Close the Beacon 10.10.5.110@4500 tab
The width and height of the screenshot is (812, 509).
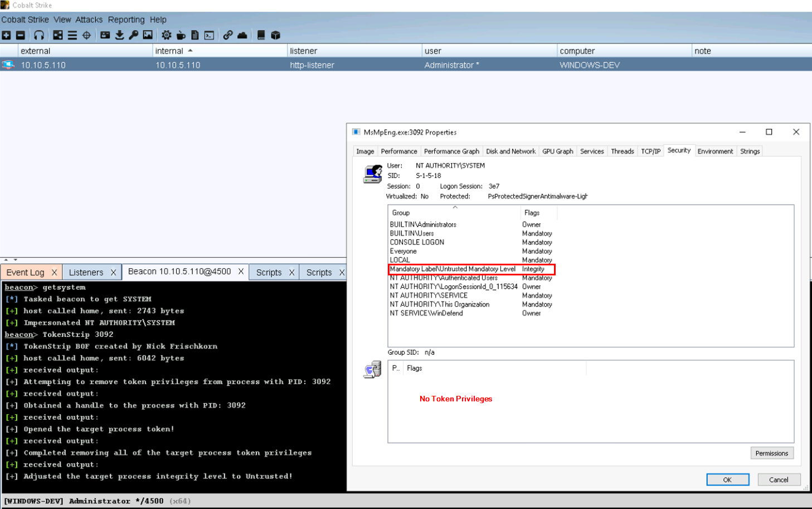[241, 272]
